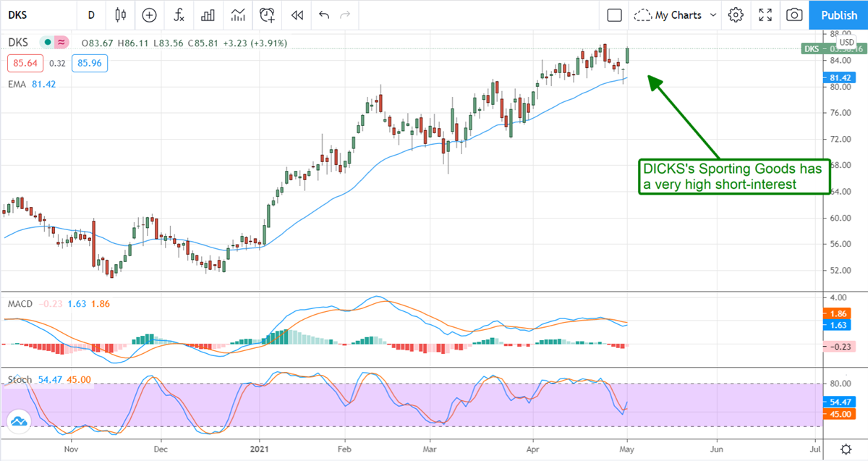Open the Indicators (fx) menu
This screenshot has width=868, height=461.
178,14
